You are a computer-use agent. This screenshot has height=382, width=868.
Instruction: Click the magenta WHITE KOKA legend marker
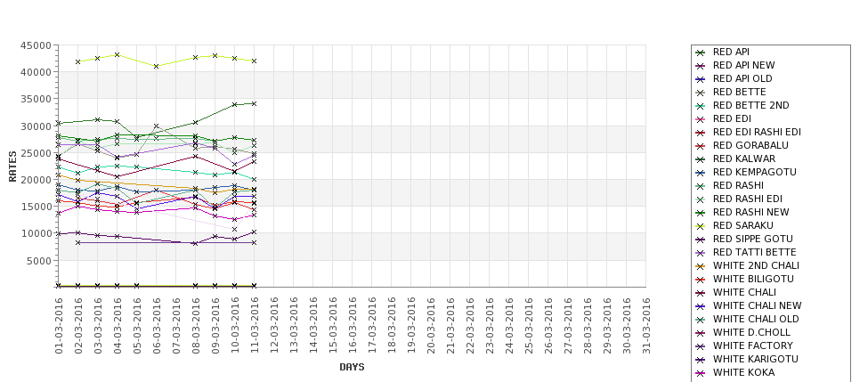pyautogui.click(x=701, y=373)
